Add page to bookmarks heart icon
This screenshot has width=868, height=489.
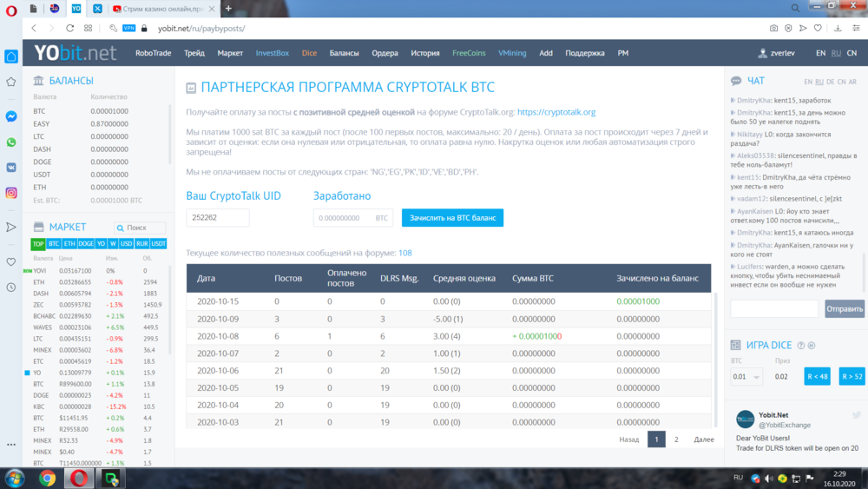(818, 29)
